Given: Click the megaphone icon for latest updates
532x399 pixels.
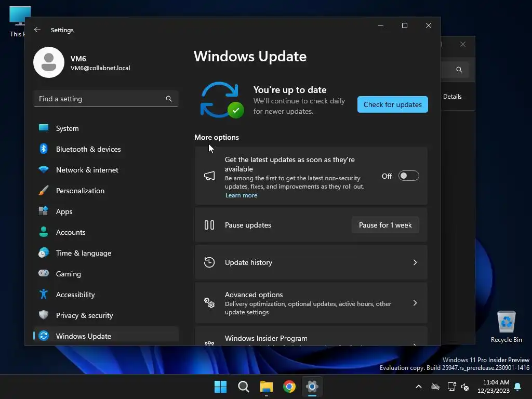Looking at the screenshot, I should [x=209, y=176].
